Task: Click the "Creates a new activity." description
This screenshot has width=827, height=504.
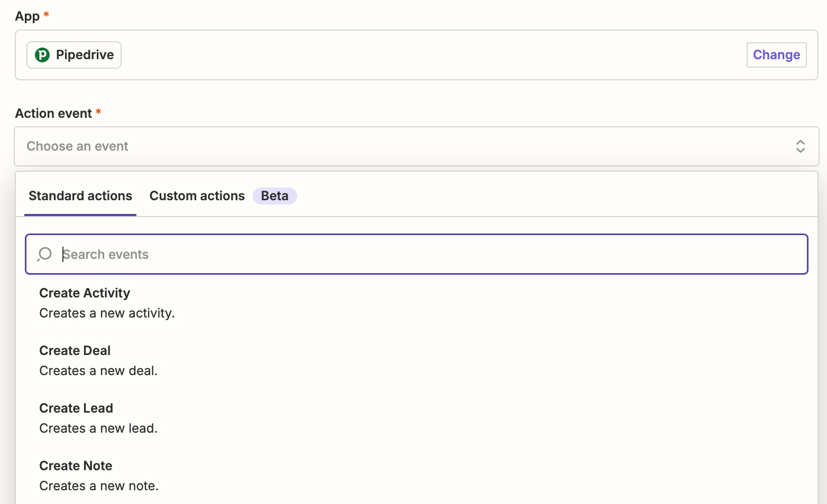Action: 107,313
